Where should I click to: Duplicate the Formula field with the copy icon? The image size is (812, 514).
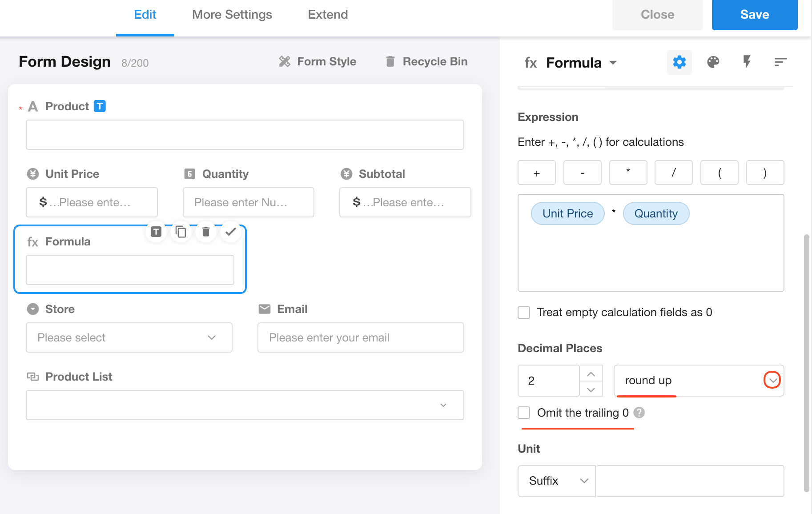(x=181, y=232)
